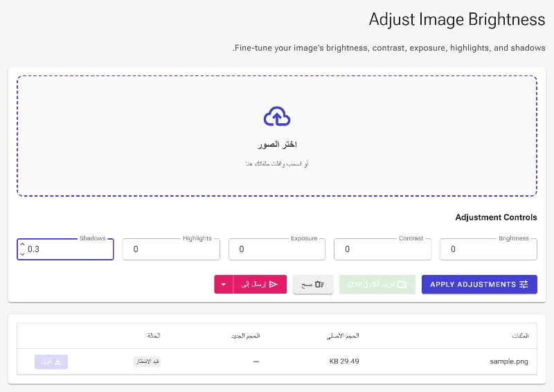Screen dimensions: 554x392
Task: Click the Fine-tune description subtitle text
Action: (x=388, y=48)
